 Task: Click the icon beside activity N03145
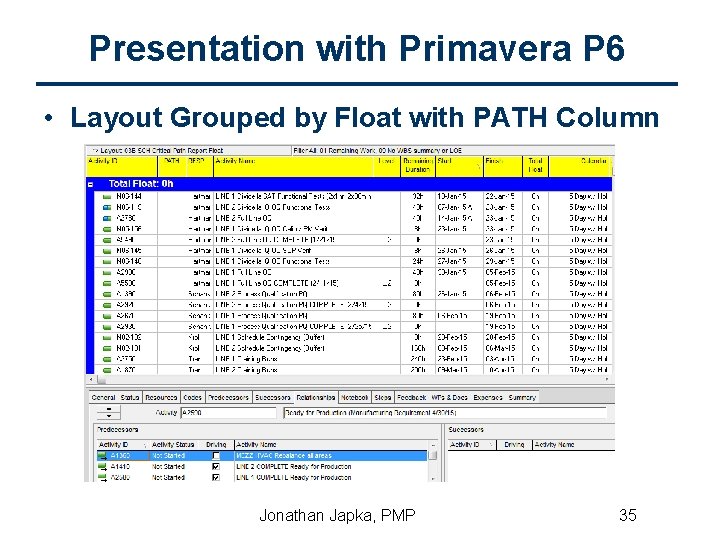(x=107, y=251)
